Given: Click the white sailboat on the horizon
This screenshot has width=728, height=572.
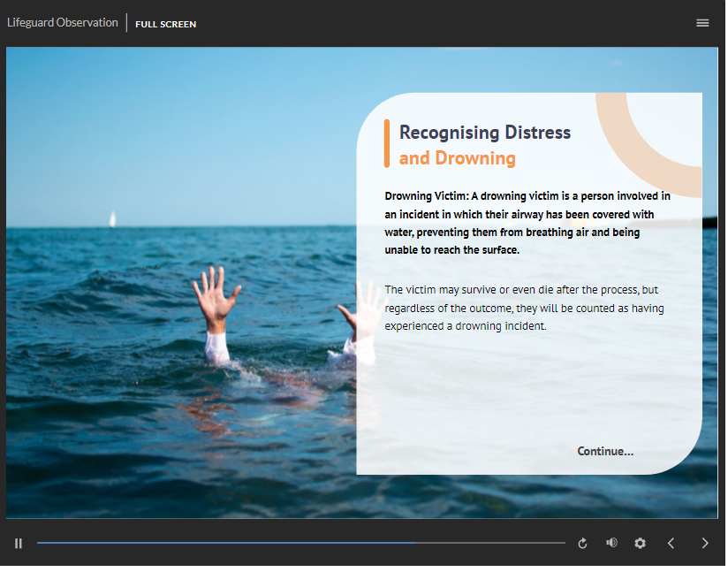Looking at the screenshot, I should coord(112,219).
